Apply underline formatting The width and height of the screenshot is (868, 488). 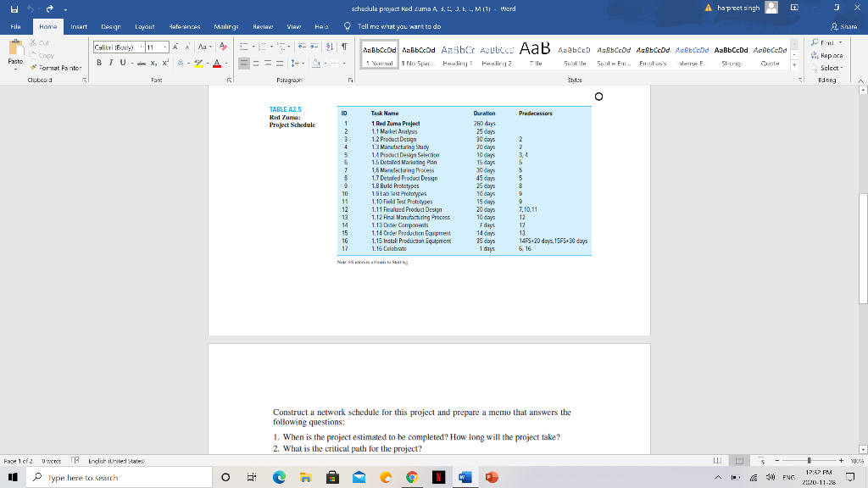click(x=123, y=63)
